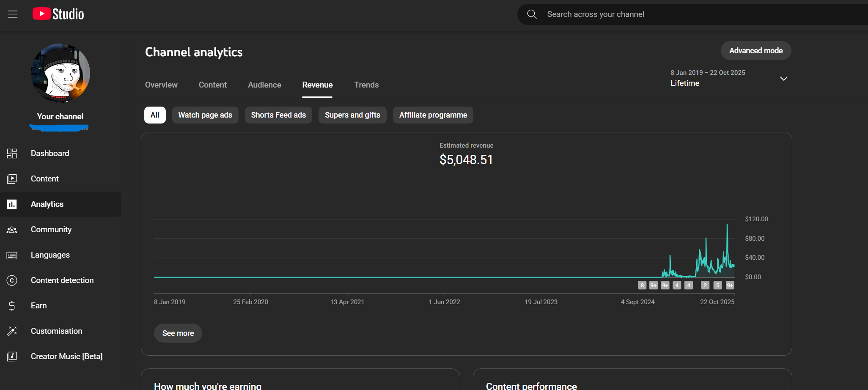Open Customisation magic wand icon
Screen dimensions: 868x390
(x=12, y=331)
